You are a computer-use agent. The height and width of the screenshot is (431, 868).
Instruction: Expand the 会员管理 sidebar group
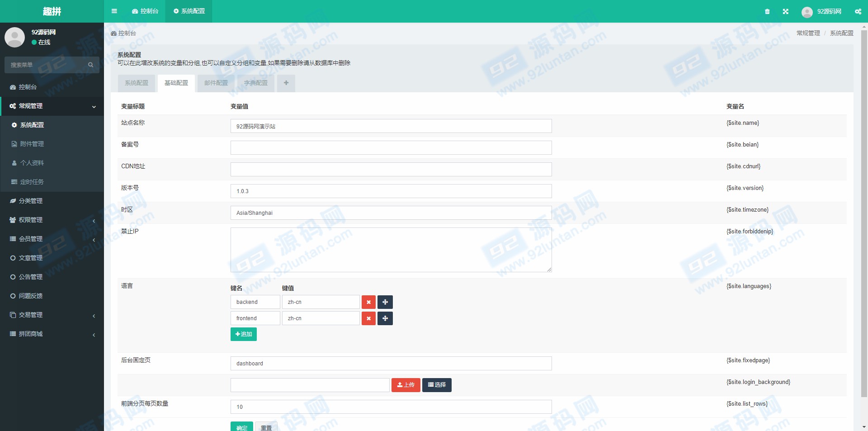tap(52, 239)
